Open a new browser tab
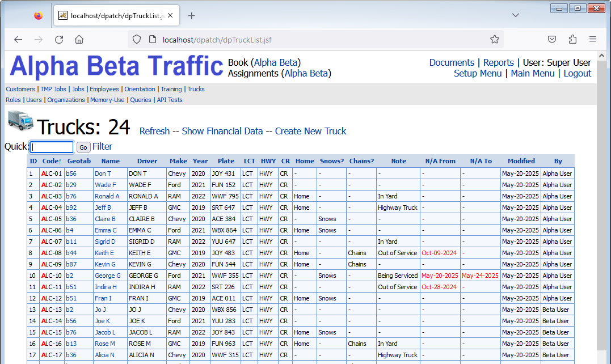 [191, 16]
